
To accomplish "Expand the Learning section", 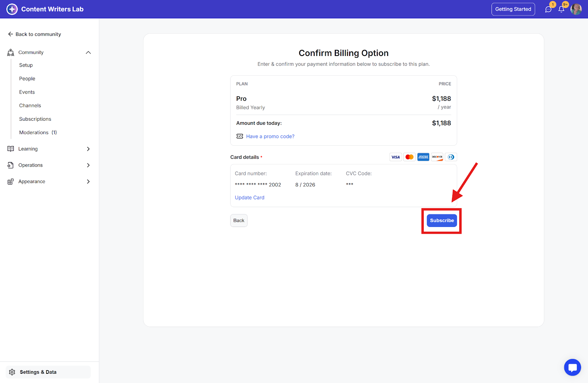I will pos(88,149).
